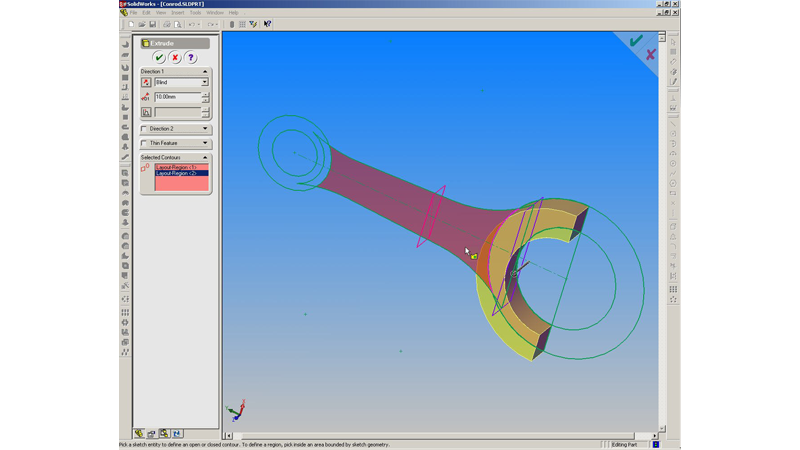Click the 10.00mm depth input field
This screenshot has width=800, height=450.
click(177, 97)
